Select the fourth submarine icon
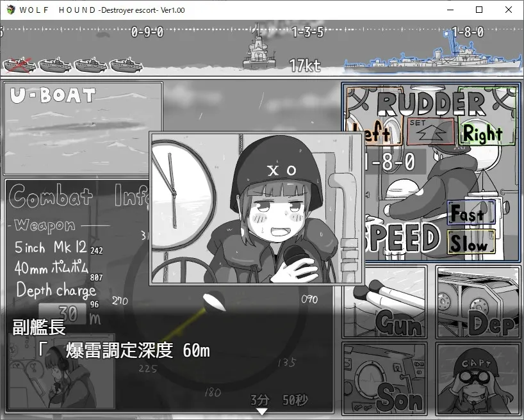This screenshot has width=524, height=420. tap(126, 65)
